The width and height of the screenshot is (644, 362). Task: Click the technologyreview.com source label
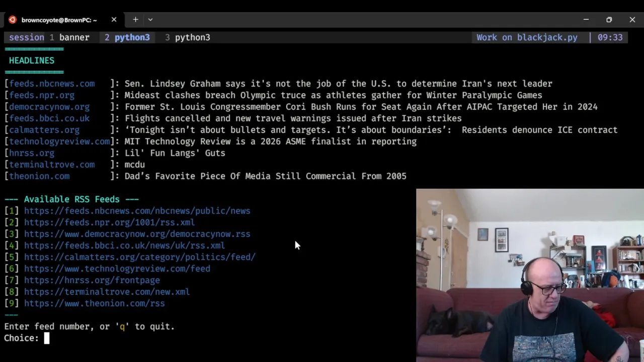(x=59, y=141)
